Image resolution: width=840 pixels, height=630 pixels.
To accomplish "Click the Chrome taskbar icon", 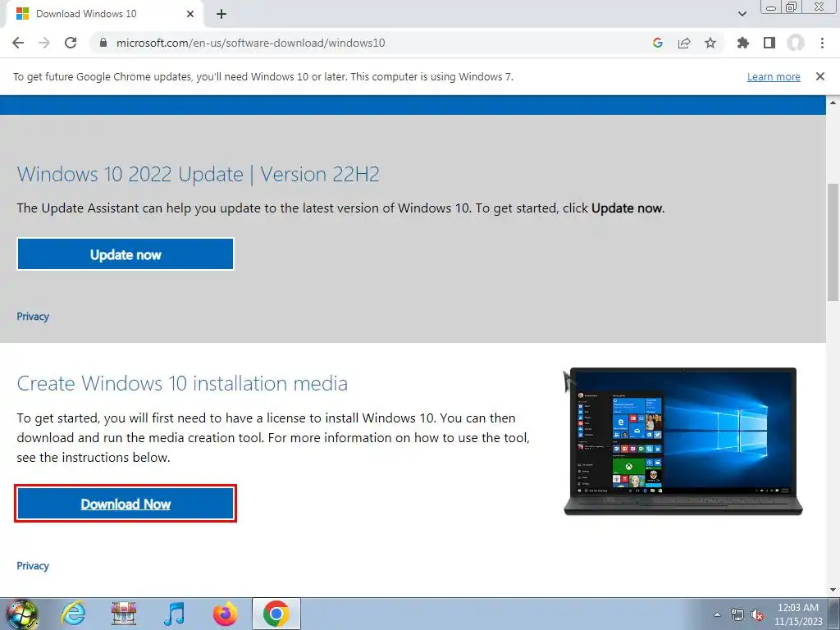I will [276, 614].
